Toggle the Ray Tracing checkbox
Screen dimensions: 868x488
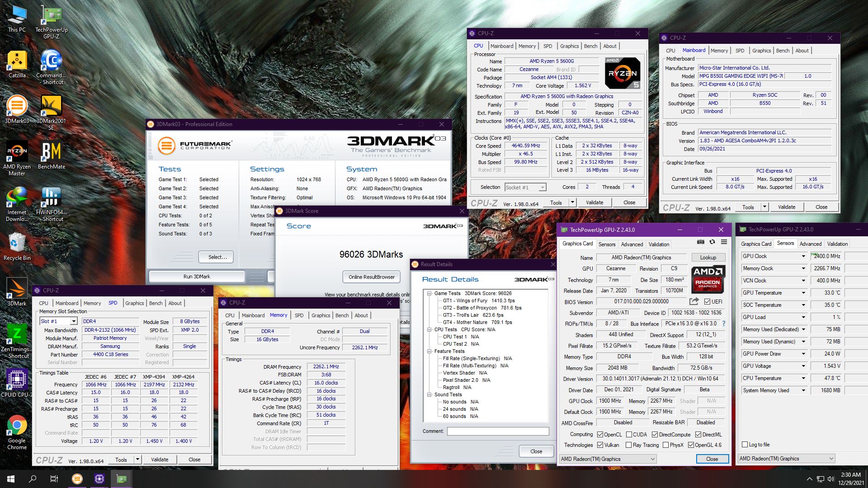(x=629, y=445)
